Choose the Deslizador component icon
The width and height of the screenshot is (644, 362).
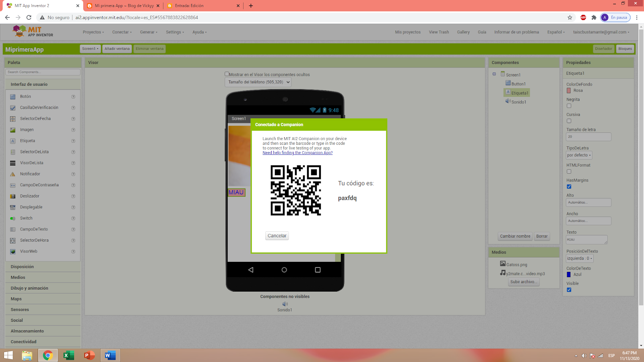(13, 196)
